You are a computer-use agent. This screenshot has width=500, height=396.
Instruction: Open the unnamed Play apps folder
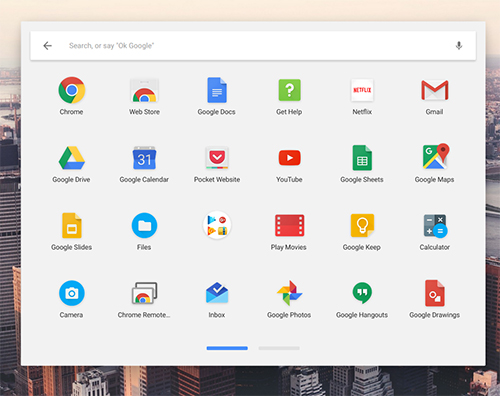pyautogui.click(x=217, y=225)
